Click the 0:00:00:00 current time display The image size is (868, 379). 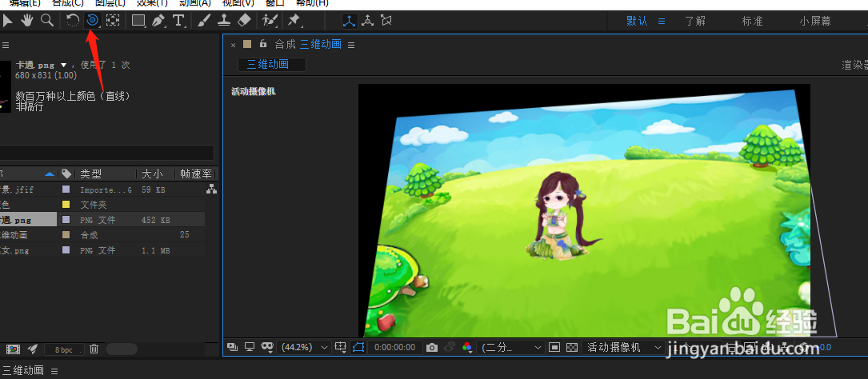[394, 348]
